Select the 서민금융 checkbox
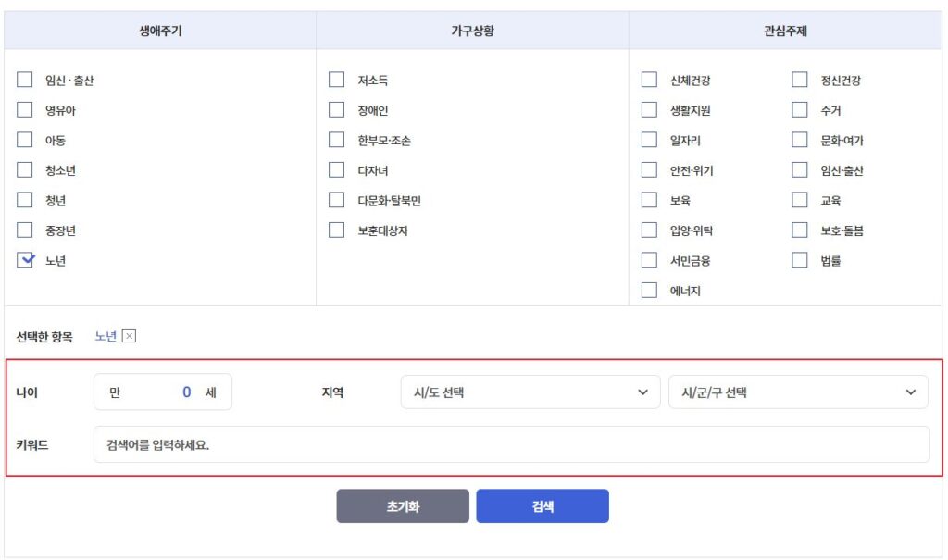 coord(650,260)
